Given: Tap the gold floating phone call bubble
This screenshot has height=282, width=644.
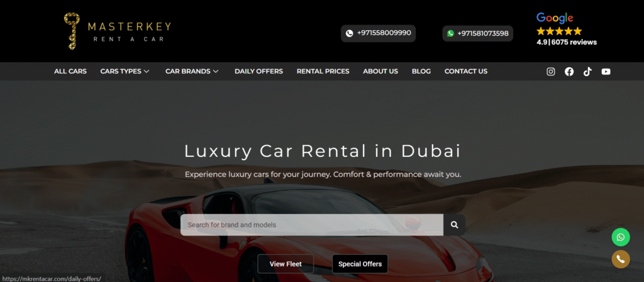Looking at the screenshot, I should 621,259.
